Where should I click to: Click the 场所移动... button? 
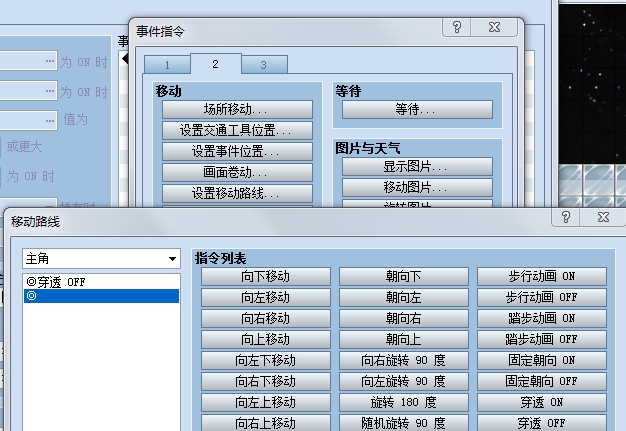(x=237, y=109)
